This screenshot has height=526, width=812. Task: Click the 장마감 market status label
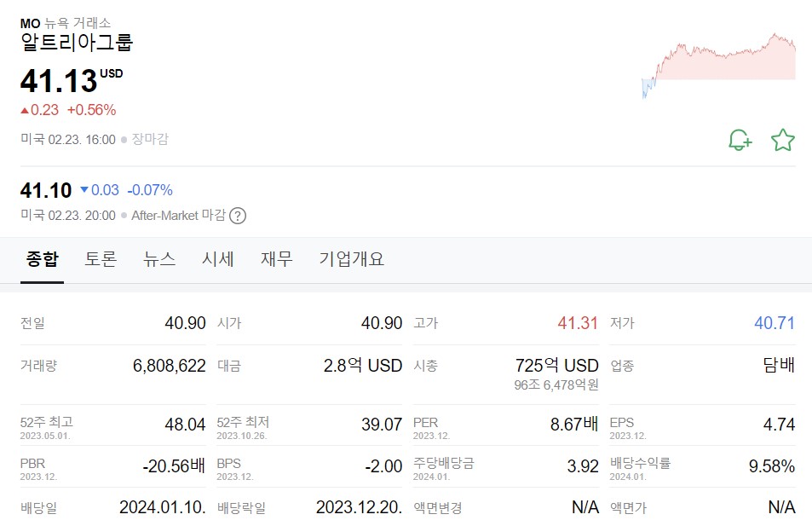pyautogui.click(x=150, y=139)
